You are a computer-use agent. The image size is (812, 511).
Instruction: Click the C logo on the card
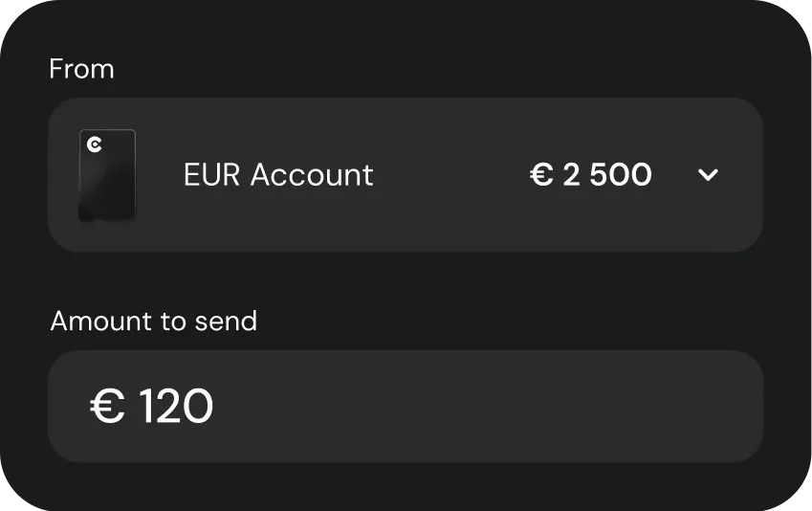pyautogui.click(x=94, y=144)
